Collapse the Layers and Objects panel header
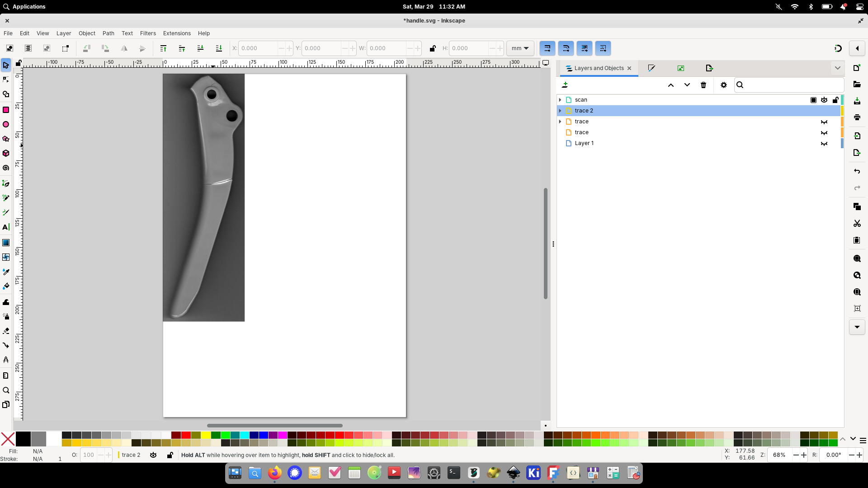868x488 pixels. tap(838, 67)
